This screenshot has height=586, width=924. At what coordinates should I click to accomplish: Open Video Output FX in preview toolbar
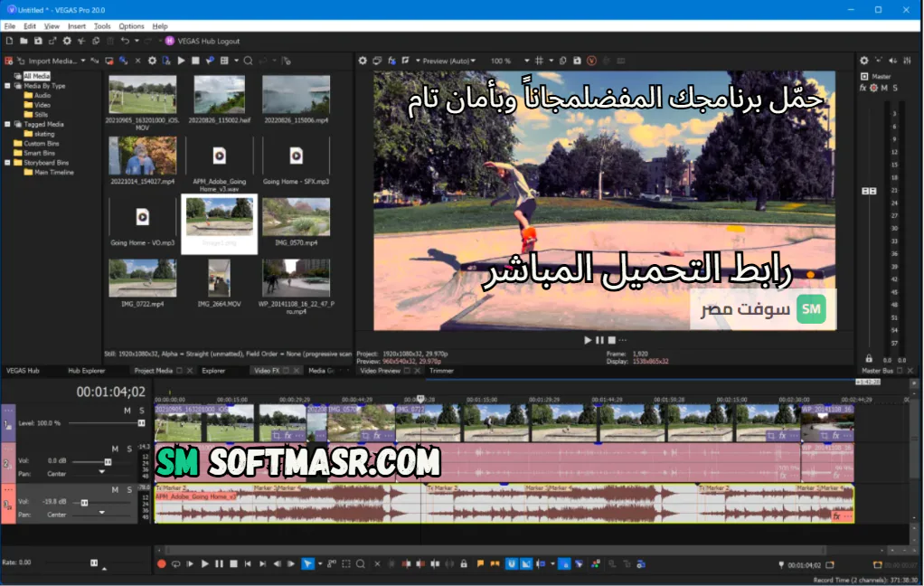391,61
